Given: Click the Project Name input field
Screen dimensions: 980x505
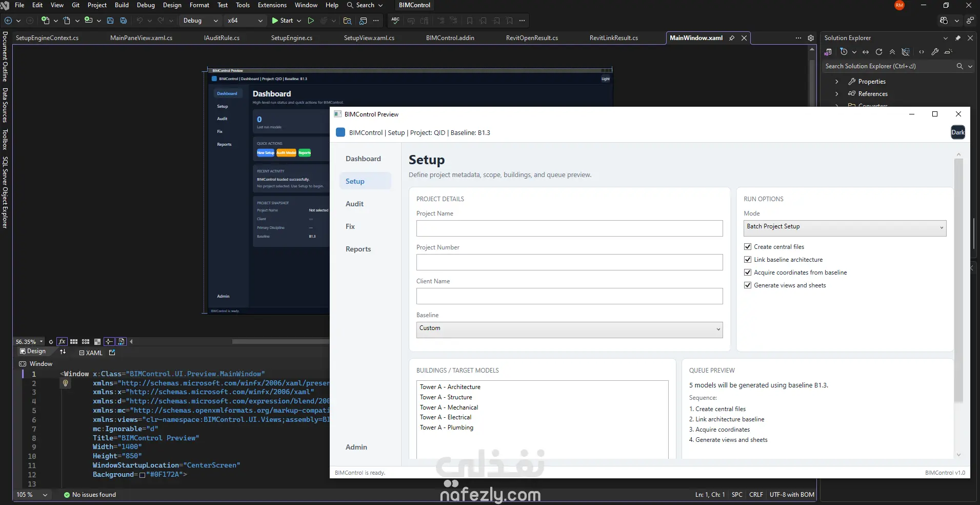Looking at the screenshot, I should point(569,228).
